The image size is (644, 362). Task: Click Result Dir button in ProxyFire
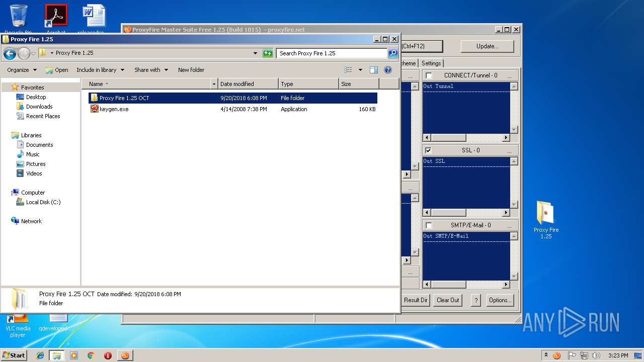[x=416, y=300]
